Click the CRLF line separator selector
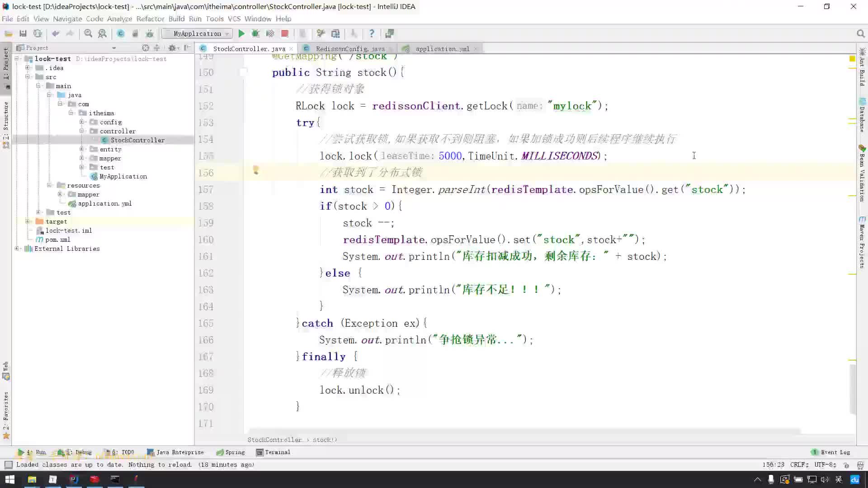Viewport: 868px width, 488px height. coord(799,465)
